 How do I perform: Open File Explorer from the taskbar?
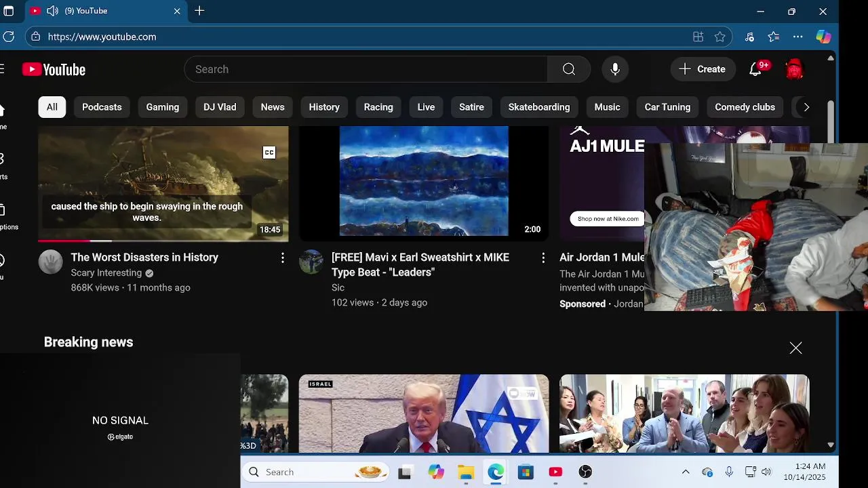(466, 472)
